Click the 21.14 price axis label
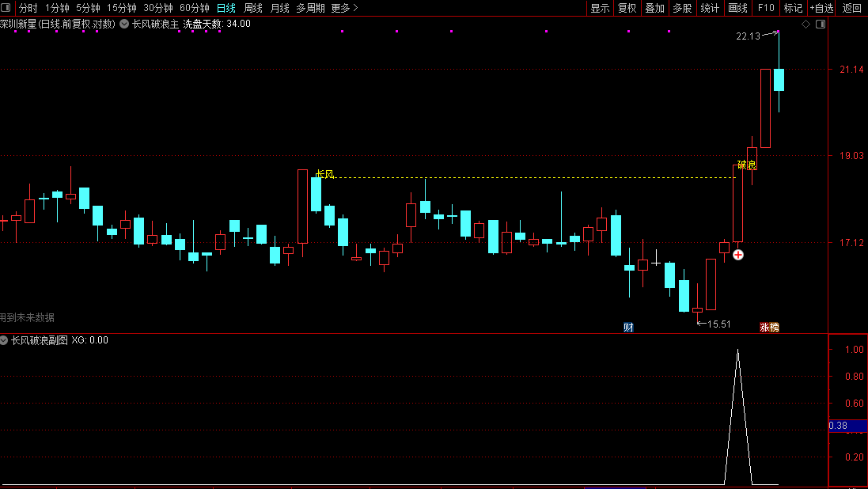The width and height of the screenshot is (868, 489). point(851,69)
